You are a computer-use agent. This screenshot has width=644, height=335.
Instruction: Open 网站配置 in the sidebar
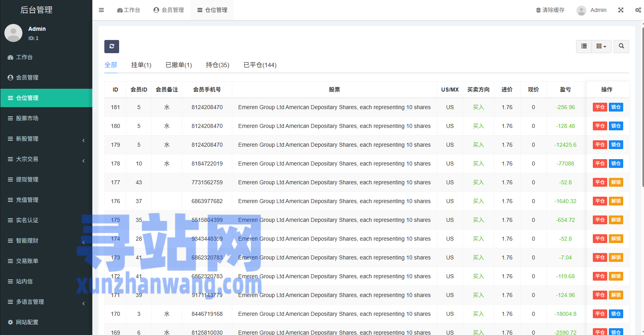point(27,322)
